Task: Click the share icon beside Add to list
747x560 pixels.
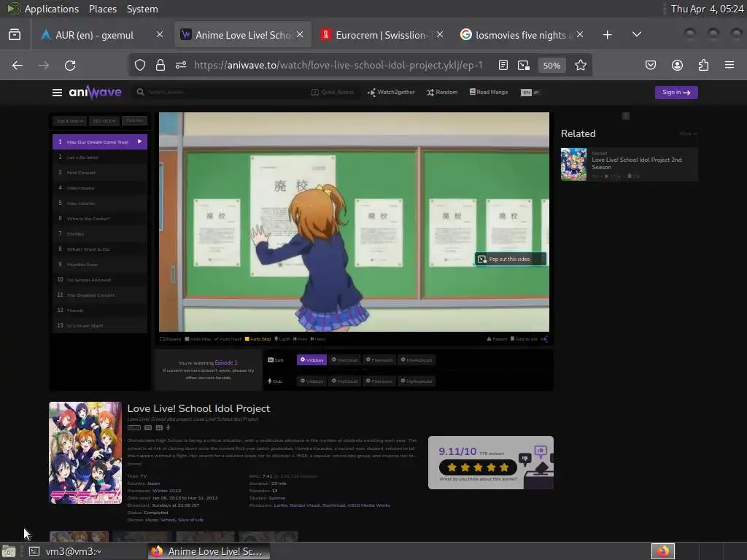Action: (544, 339)
